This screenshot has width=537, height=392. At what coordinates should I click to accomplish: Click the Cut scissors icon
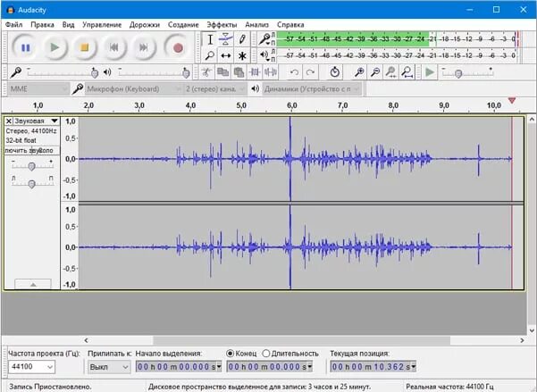[206, 72]
